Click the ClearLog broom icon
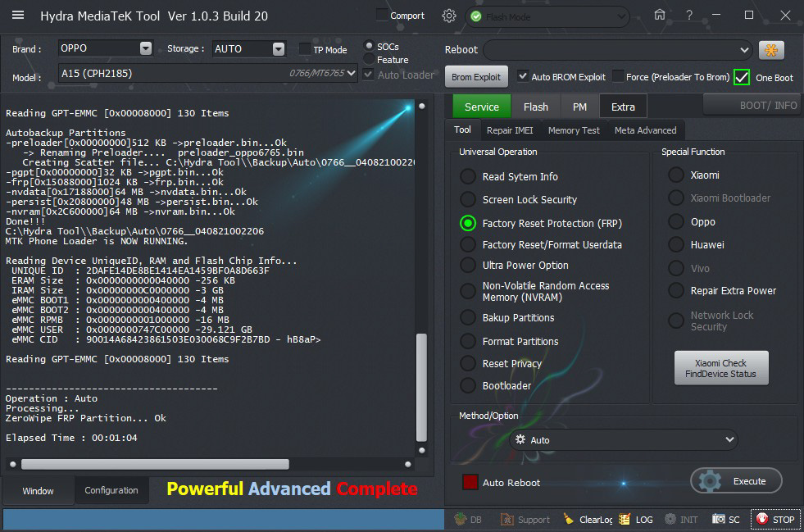804x532 pixels. (569, 519)
